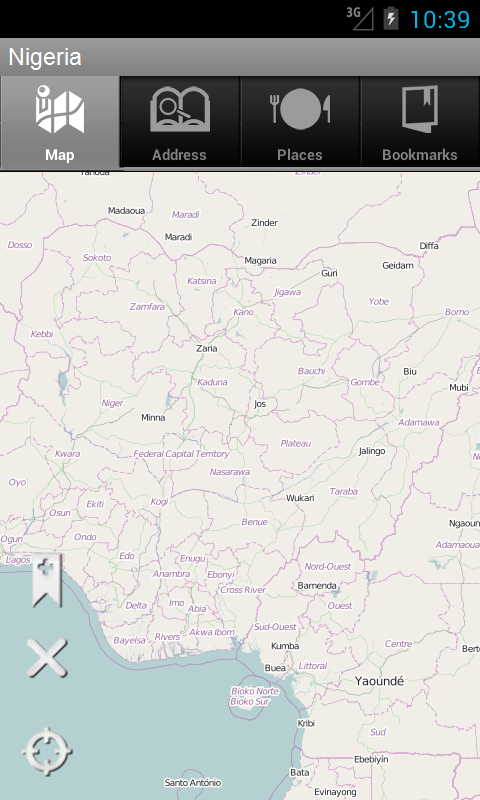Tap the add bookmark flag icon
The height and width of the screenshot is (800, 480).
click(x=47, y=581)
